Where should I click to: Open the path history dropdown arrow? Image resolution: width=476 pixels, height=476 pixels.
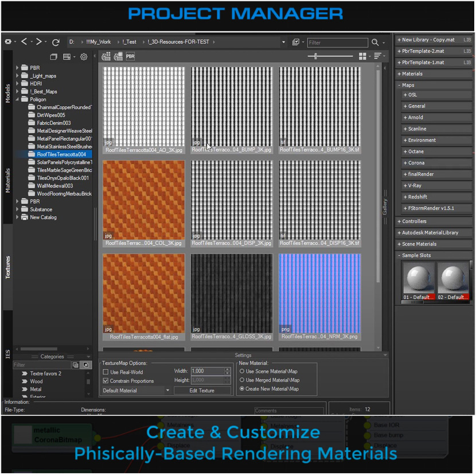click(283, 42)
